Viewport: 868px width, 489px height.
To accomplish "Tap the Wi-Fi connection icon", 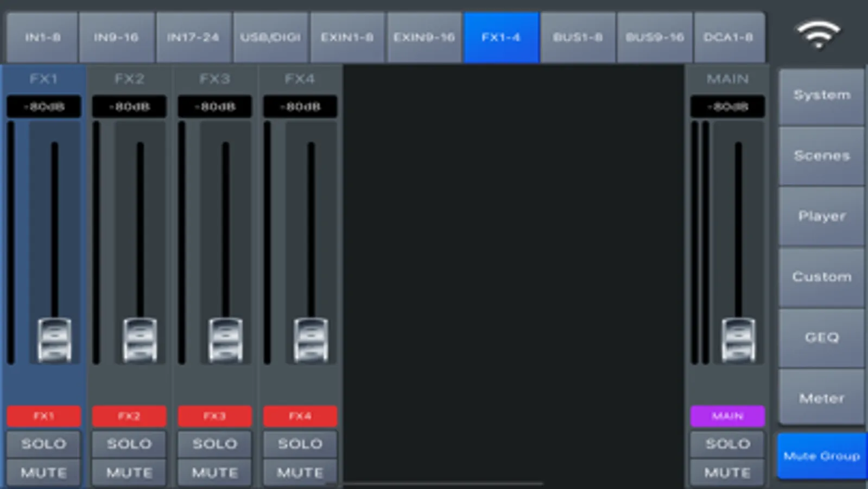I will tap(818, 35).
